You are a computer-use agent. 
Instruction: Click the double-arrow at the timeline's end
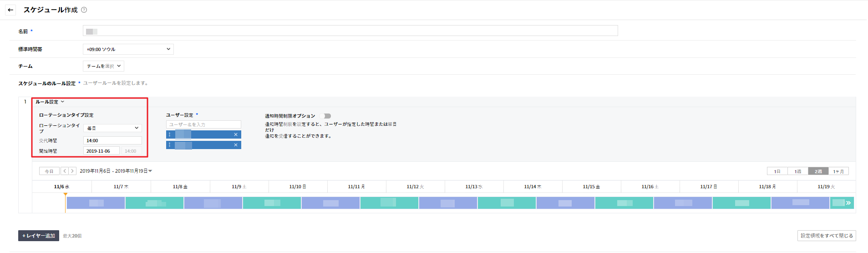[848, 203]
